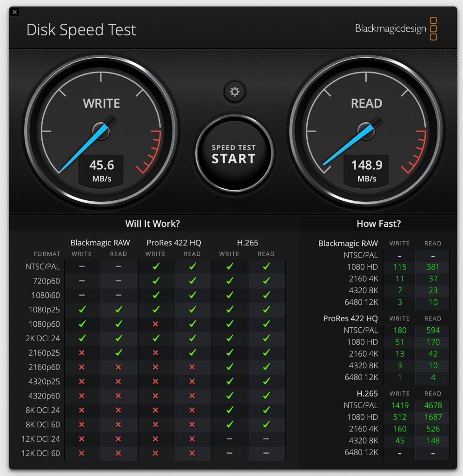Click the green check for ProRes 422 HQ read at 2160p25
This screenshot has height=476, width=463.
(x=192, y=352)
